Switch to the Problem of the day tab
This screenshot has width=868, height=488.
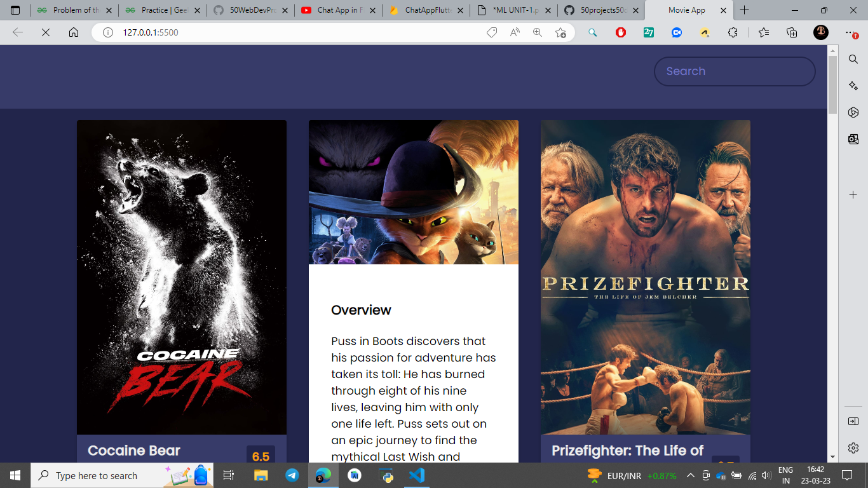[74, 10]
